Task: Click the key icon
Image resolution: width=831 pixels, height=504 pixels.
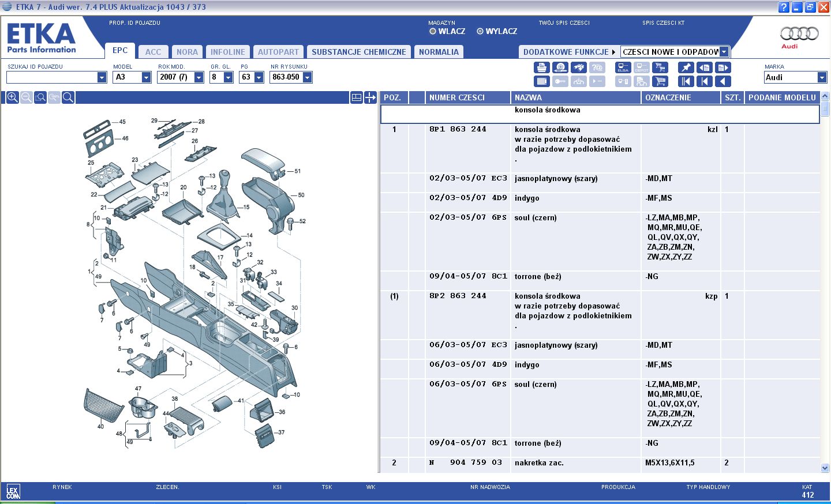Action: (560, 81)
